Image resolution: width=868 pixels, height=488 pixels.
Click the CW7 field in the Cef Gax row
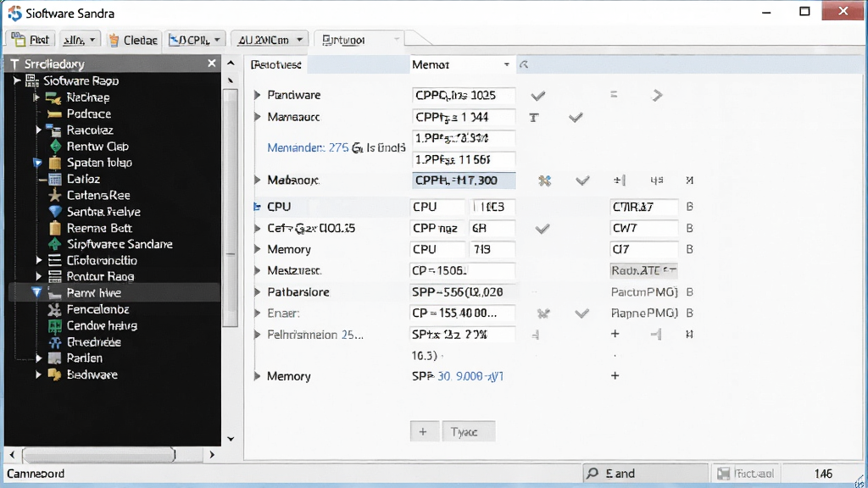pos(644,228)
